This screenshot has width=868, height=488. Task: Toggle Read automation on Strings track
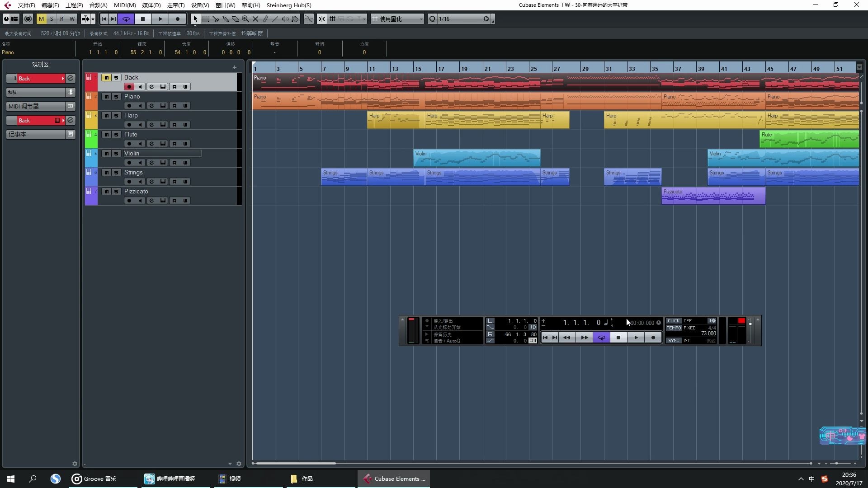click(175, 182)
